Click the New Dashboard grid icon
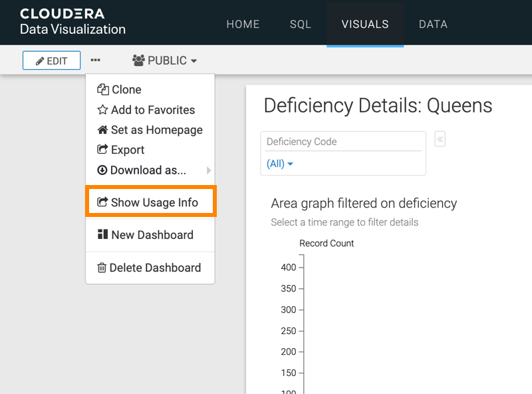 (x=102, y=234)
